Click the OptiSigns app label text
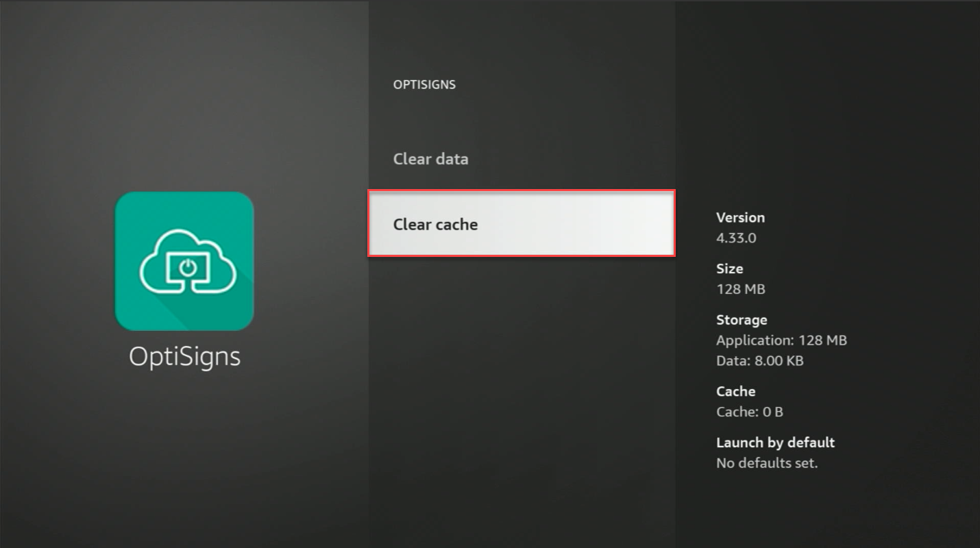This screenshot has height=548, width=980. coord(184,356)
